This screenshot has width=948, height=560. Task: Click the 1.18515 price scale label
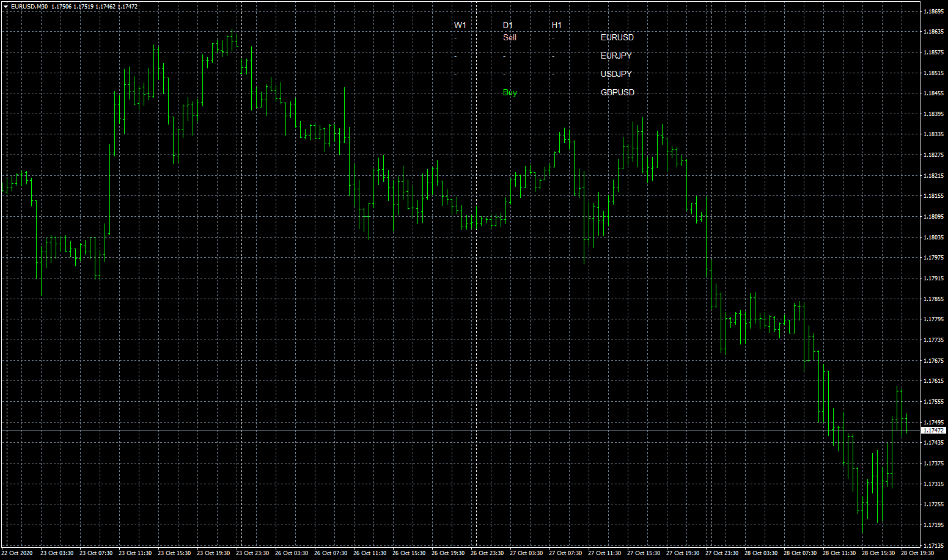coord(934,73)
